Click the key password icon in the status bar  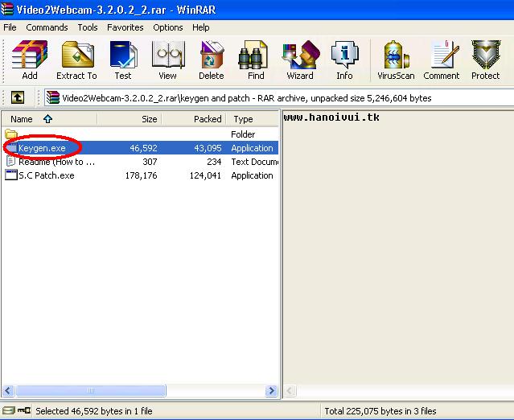click(x=24, y=410)
